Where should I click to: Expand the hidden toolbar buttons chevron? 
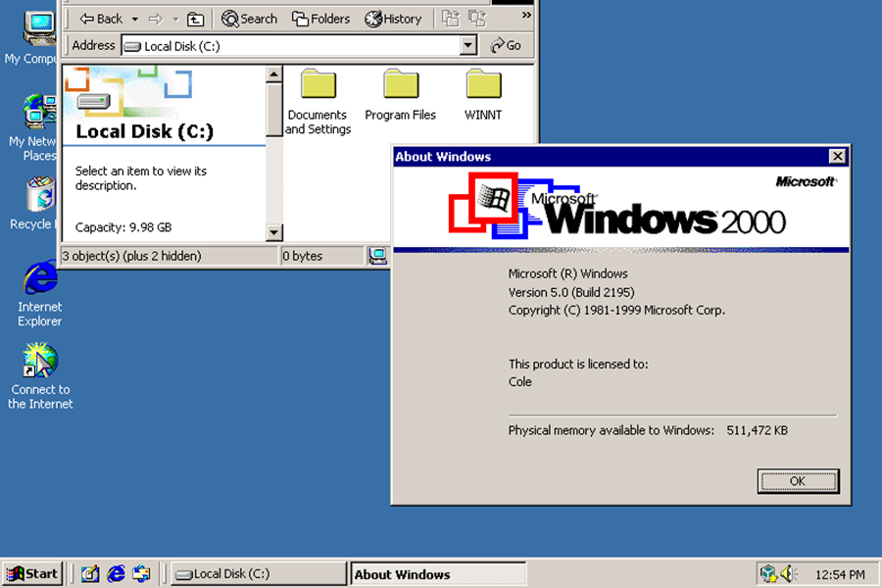coord(525,16)
